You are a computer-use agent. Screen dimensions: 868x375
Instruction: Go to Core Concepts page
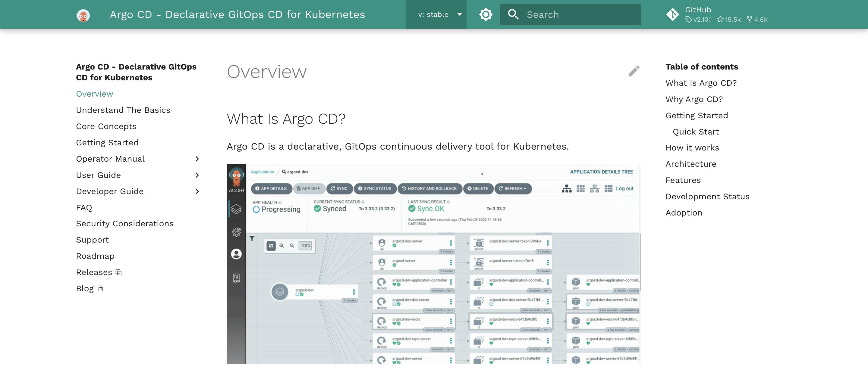(106, 126)
